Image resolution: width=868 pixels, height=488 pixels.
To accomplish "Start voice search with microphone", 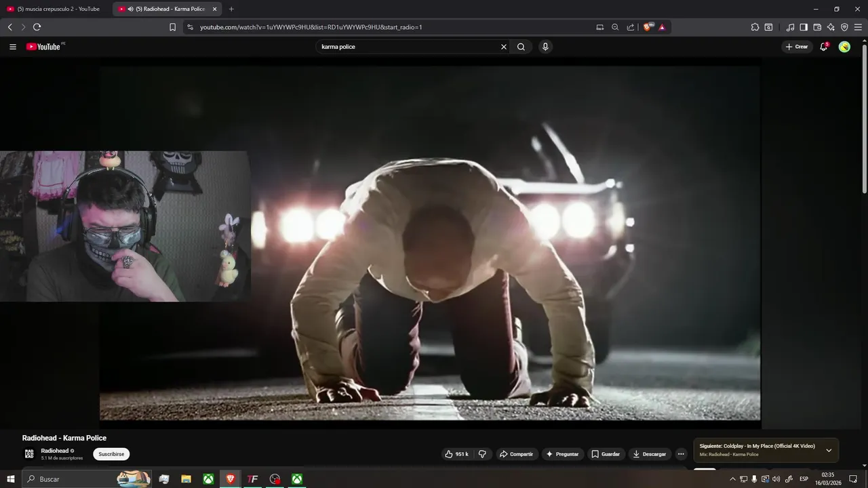I will pyautogui.click(x=545, y=47).
